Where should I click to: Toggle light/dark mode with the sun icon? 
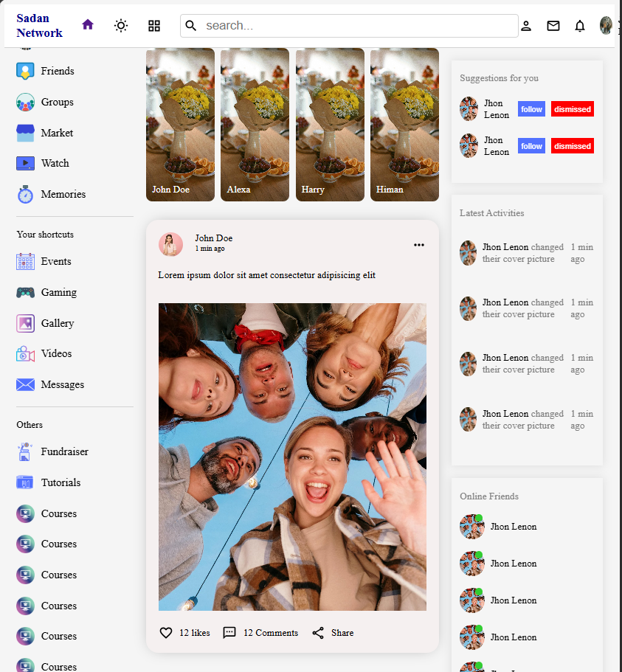click(121, 26)
